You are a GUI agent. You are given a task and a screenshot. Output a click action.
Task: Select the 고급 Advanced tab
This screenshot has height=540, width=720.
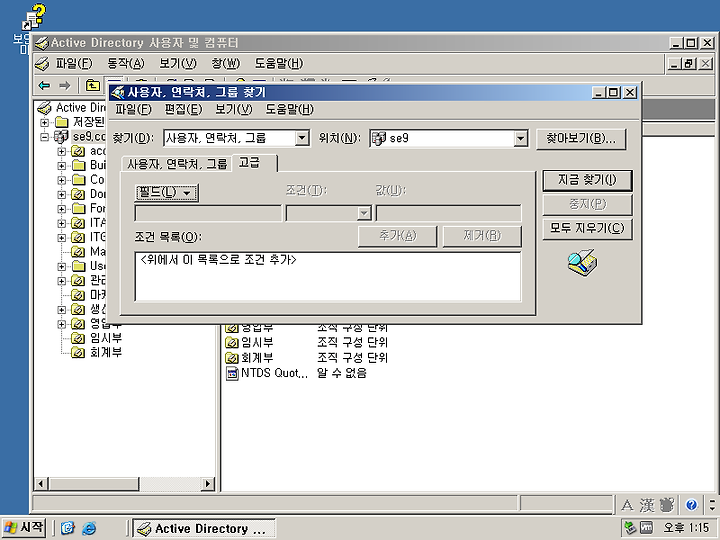tap(254, 163)
